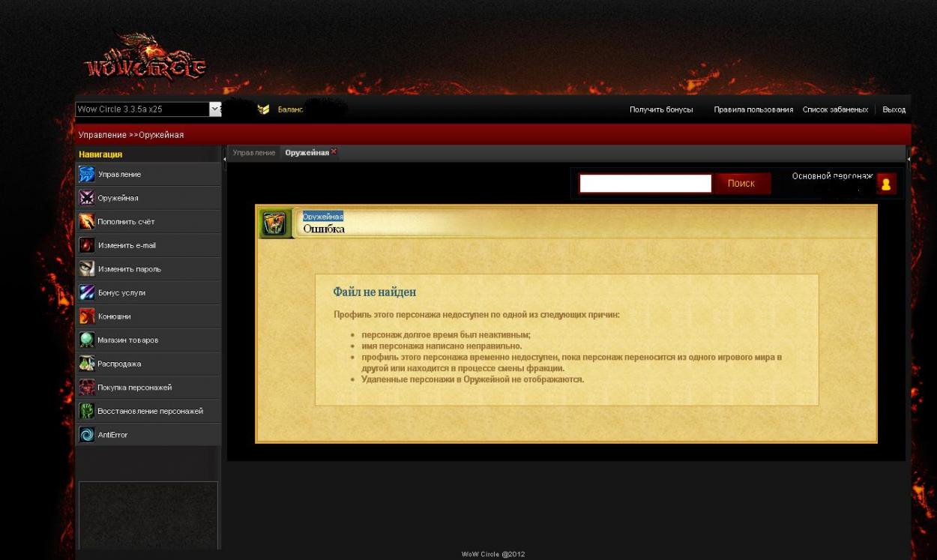Click the Пополнить счёт icon
The height and width of the screenshot is (560, 937).
[87, 222]
